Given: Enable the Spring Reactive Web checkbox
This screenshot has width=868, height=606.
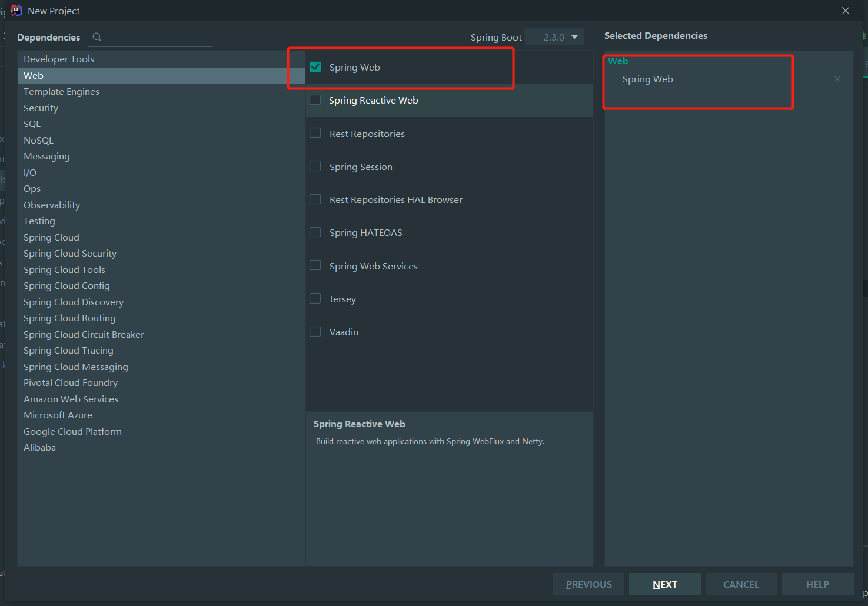Looking at the screenshot, I should 315,100.
